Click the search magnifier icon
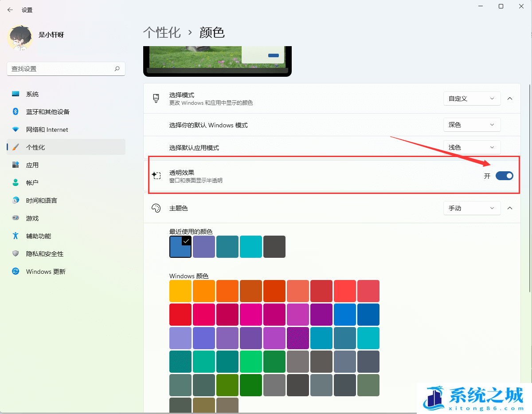532x414 pixels. point(117,69)
